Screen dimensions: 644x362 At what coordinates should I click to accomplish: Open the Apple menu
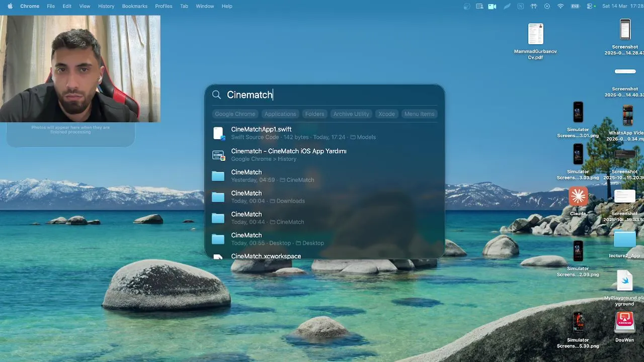(x=10, y=6)
